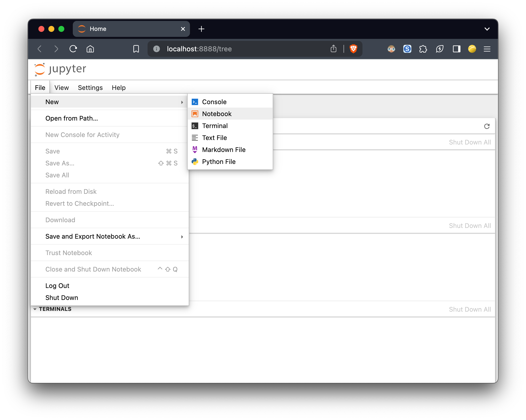The width and height of the screenshot is (526, 420).
Task: Click the Markdown File icon
Action: coord(195,150)
